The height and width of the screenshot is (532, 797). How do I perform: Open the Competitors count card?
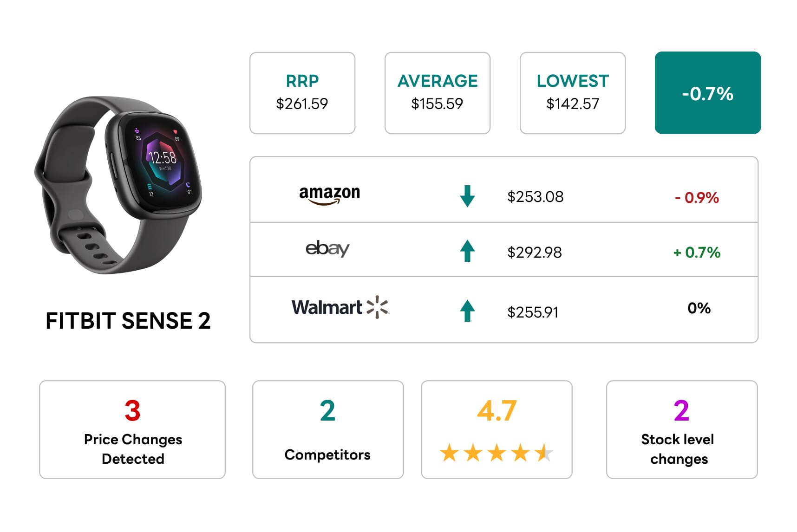328,429
